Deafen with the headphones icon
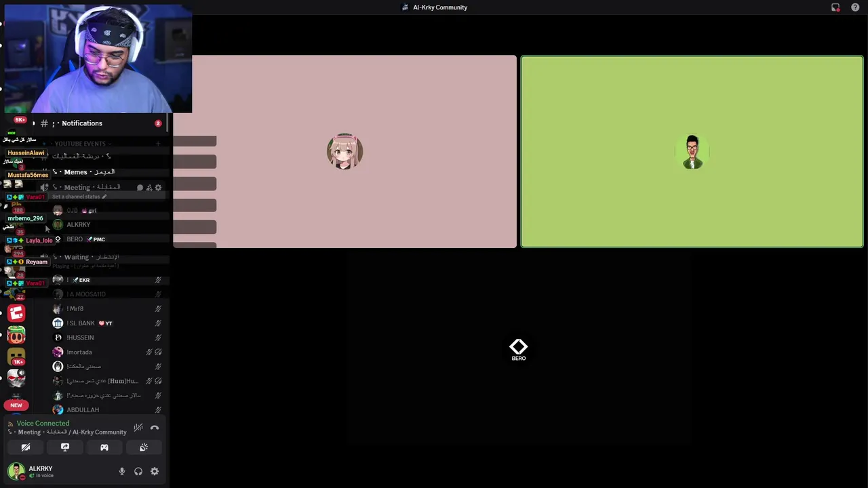This screenshot has width=868, height=488. pos(138,471)
